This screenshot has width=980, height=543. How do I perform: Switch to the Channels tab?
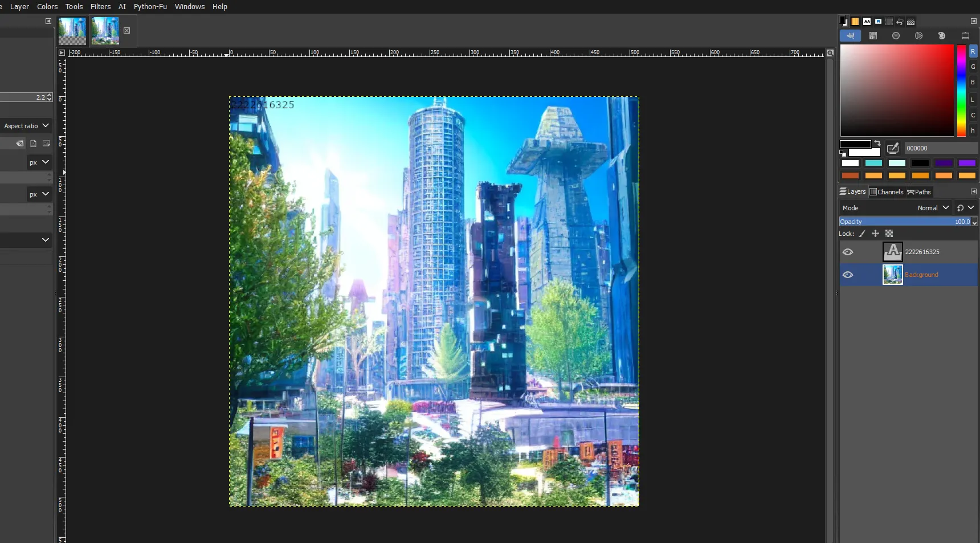[x=887, y=192]
